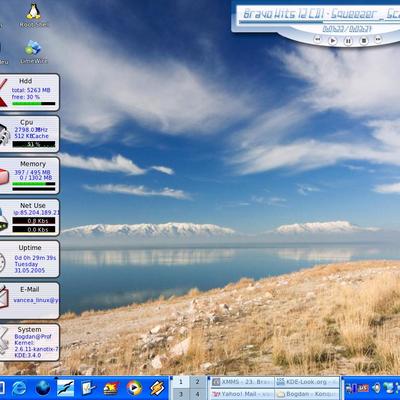Launch the colorful round media player icon

point(134,388)
